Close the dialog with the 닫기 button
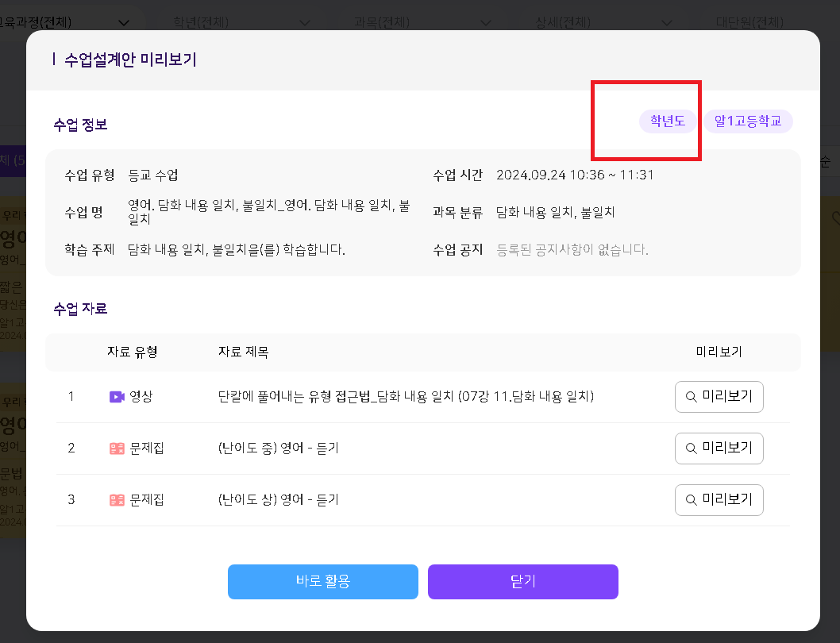The width and height of the screenshot is (840, 643). [x=522, y=581]
